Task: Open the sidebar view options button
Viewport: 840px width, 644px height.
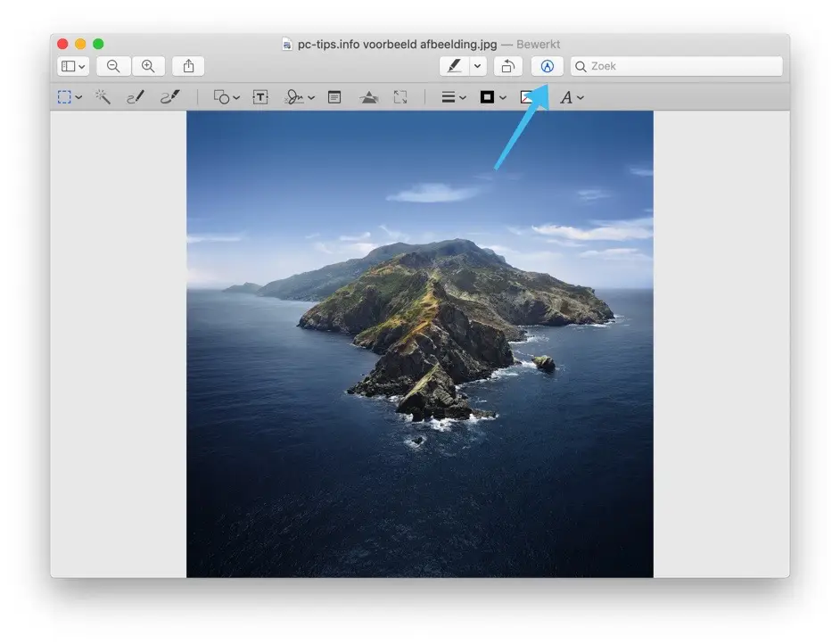Action: coord(73,66)
